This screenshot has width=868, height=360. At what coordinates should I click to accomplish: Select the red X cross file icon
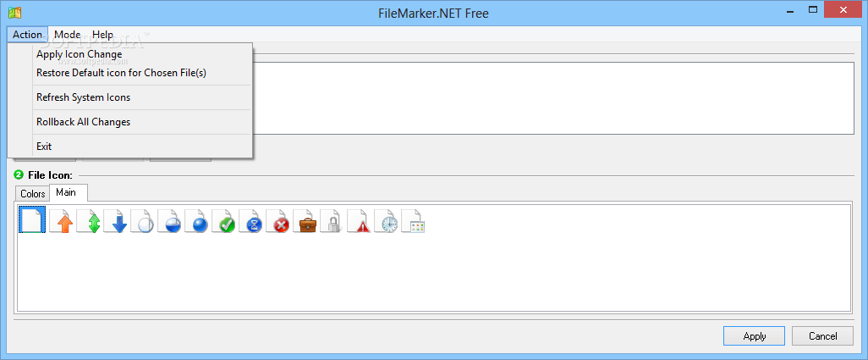point(278,220)
